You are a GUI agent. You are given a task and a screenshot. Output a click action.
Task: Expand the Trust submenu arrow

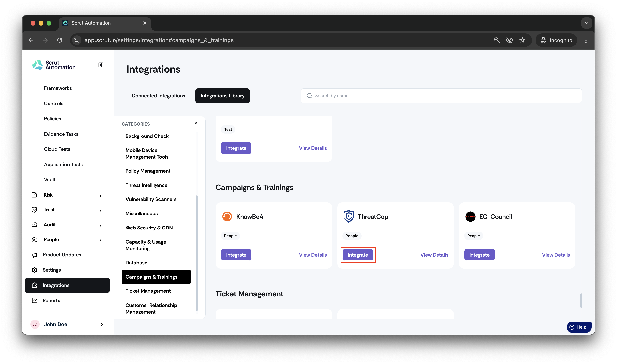pyautogui.click(x=101, y=210)
